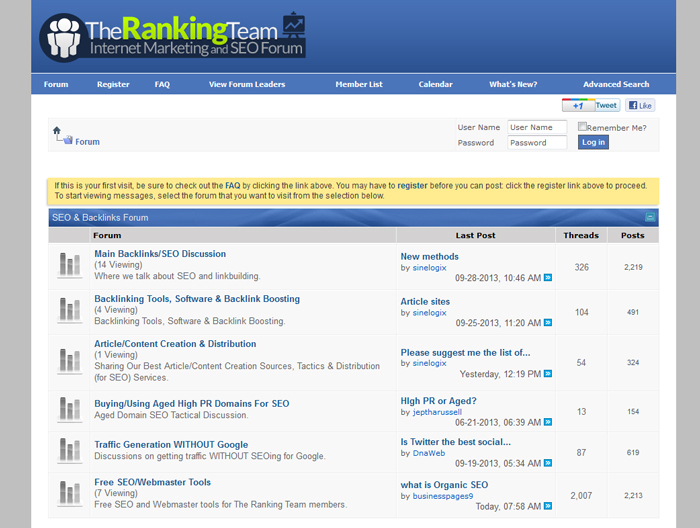This screenshot has height=528, width=700.
Task: Click the Posts column header
Action: click(633, 235)
